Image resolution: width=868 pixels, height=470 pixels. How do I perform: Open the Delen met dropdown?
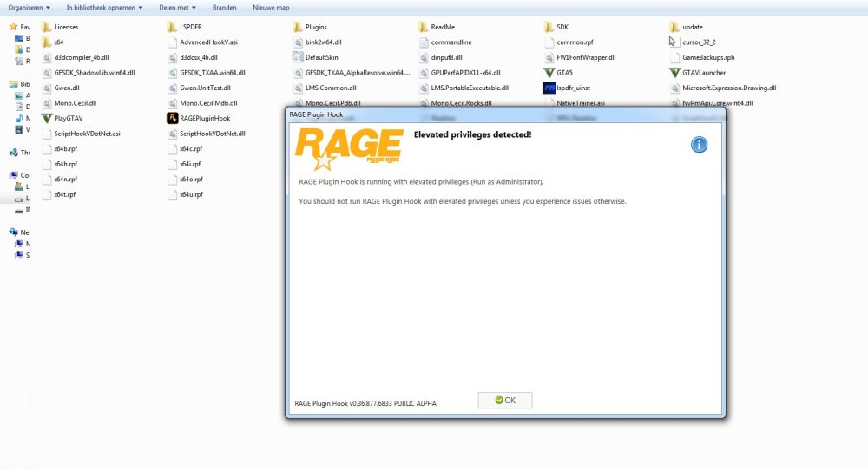(177, 8)
